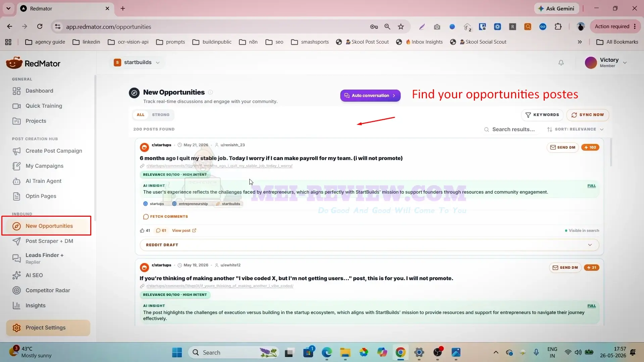Select New Opportunities in sidebar
This screenshot has height=362, width=644.
pos(47,226)
